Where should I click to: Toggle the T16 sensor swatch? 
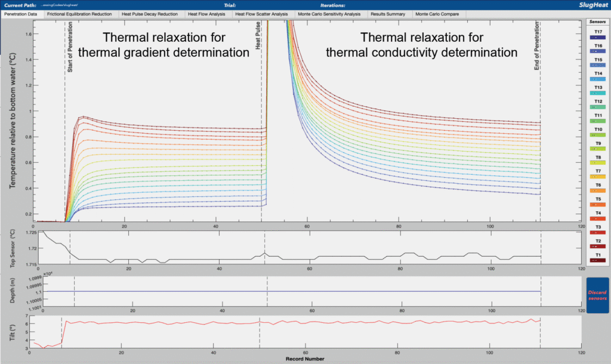coord(597,51)
